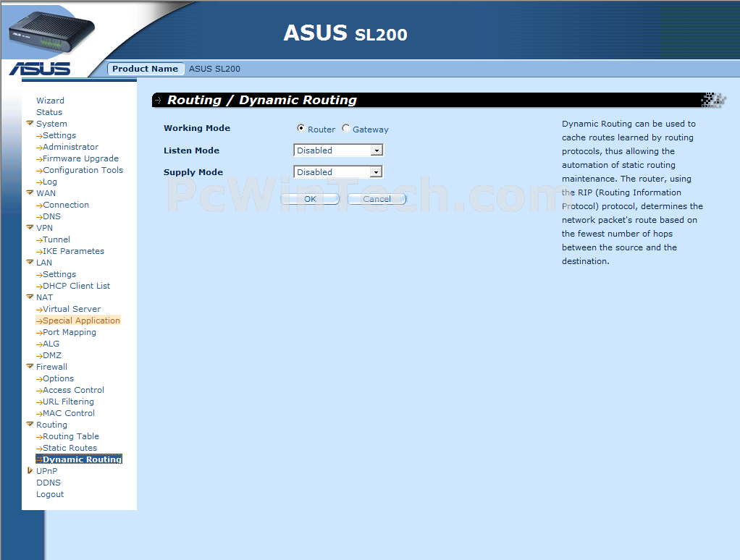Open the Listen Mode dropdown
This screenshot has height=560, width=740.
coord(338,150)
